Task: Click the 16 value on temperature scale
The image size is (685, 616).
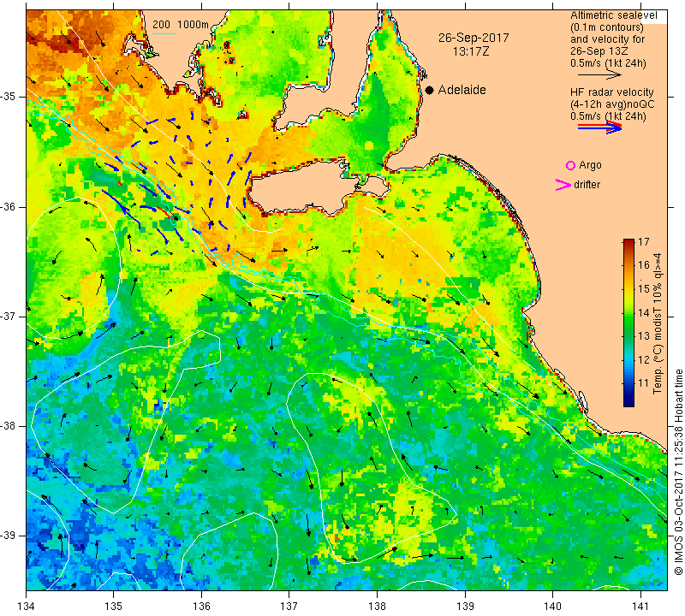Action: tap(644, 265)
